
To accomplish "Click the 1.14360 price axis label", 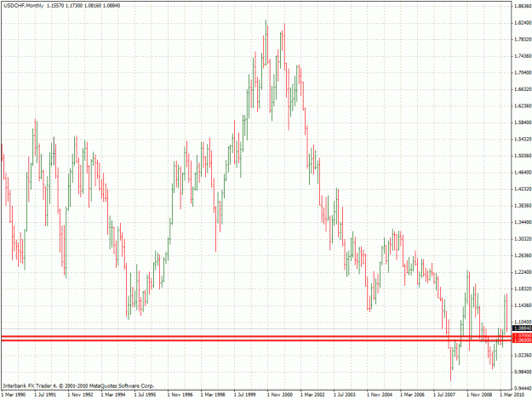I will click(523, 305).
